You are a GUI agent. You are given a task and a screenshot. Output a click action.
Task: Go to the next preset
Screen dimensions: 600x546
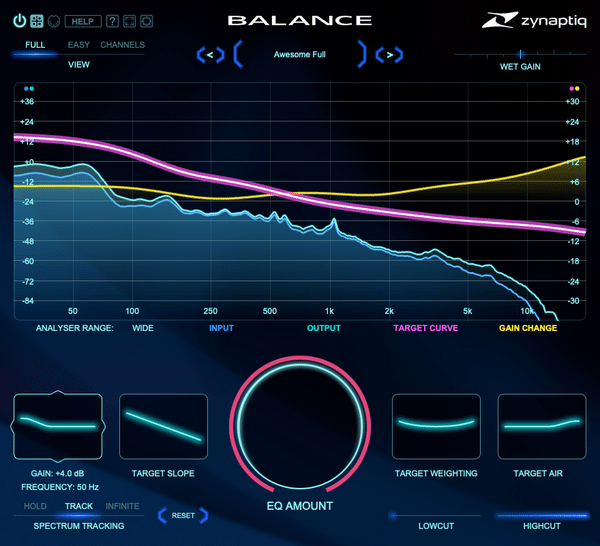[390, 54]
